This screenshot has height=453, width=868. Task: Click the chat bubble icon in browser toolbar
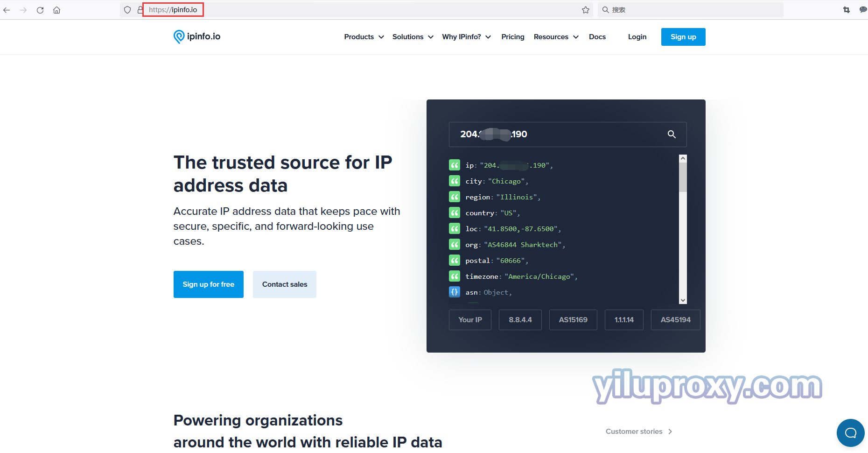[863, 10]
